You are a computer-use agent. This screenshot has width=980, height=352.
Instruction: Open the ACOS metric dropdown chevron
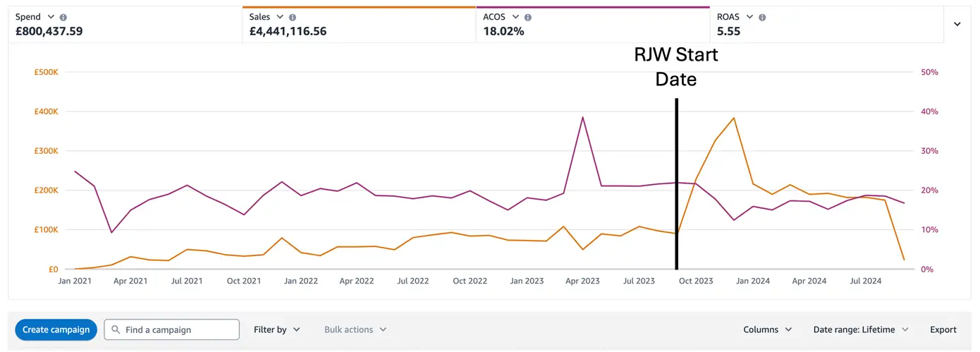(x=515, y=17)
